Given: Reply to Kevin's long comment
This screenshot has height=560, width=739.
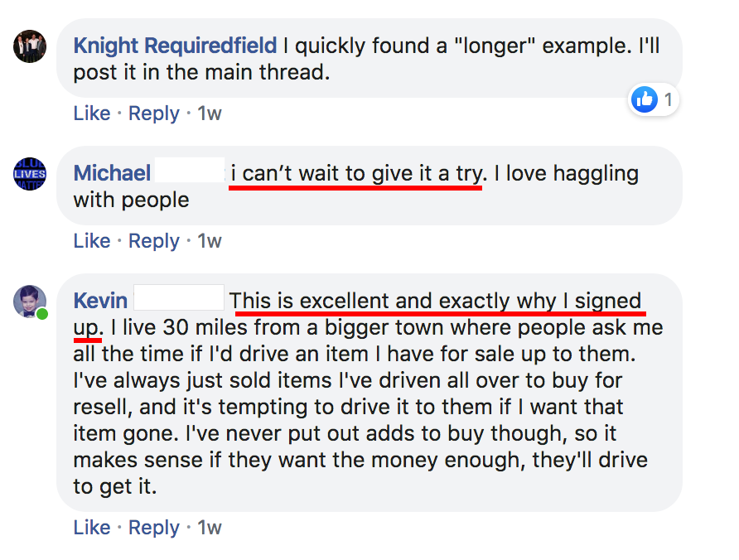Looking at the screenshot, I should tap(153, 528).
